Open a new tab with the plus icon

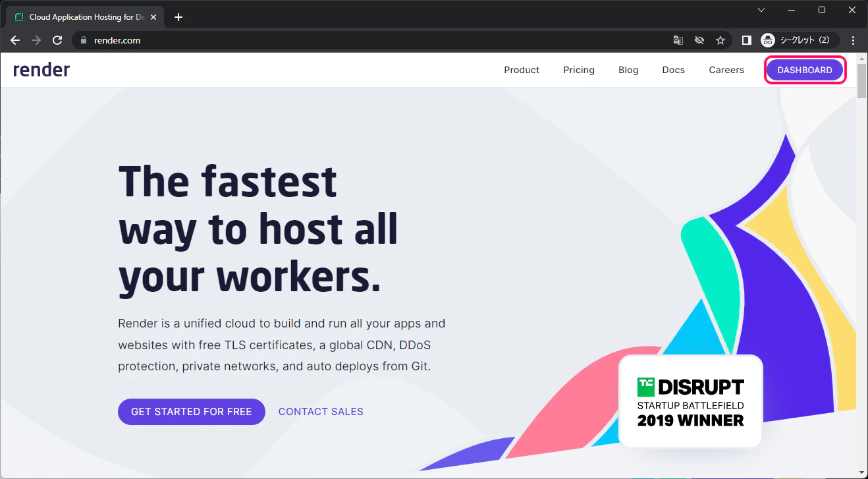(178, 17)
